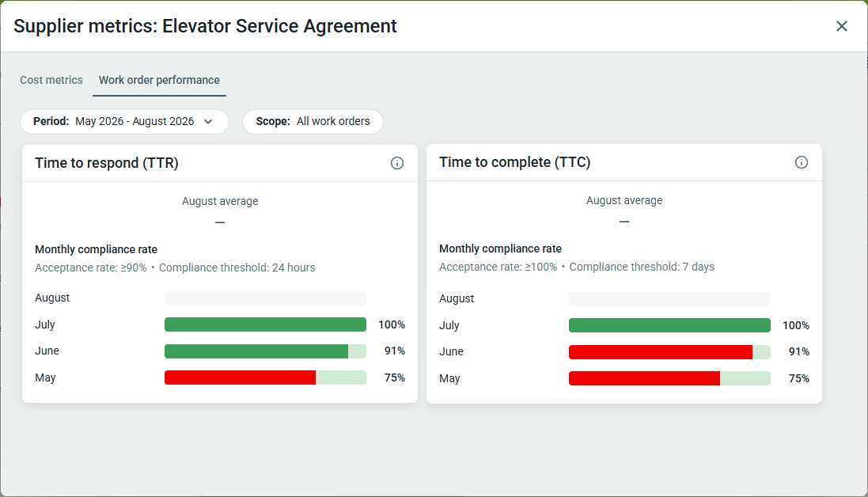Click the Time to complete (TTC) heading
868x497 pixels.
(x=515, y=162)
